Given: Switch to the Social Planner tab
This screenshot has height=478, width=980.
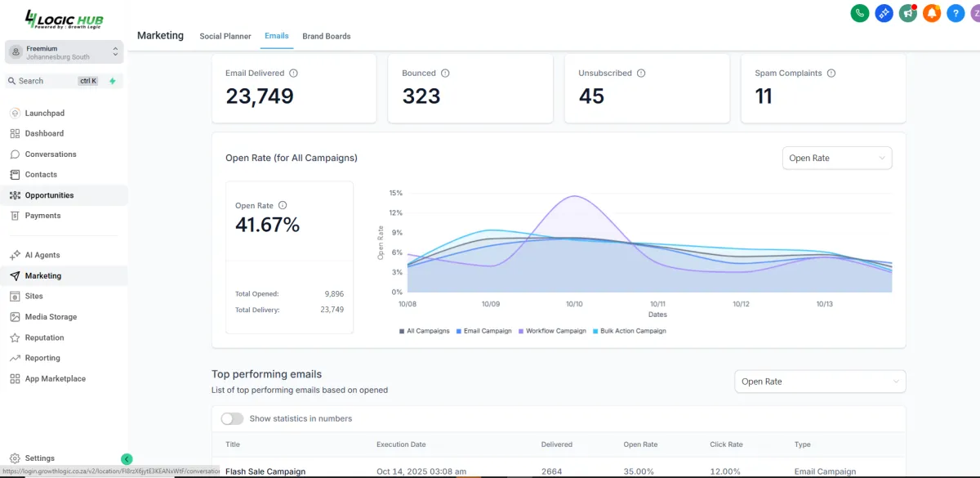Looking at the screenshot, I should coord(225,36).
